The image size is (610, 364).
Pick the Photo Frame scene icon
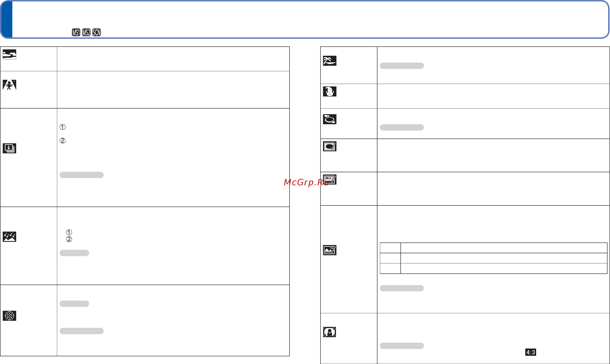330,332
